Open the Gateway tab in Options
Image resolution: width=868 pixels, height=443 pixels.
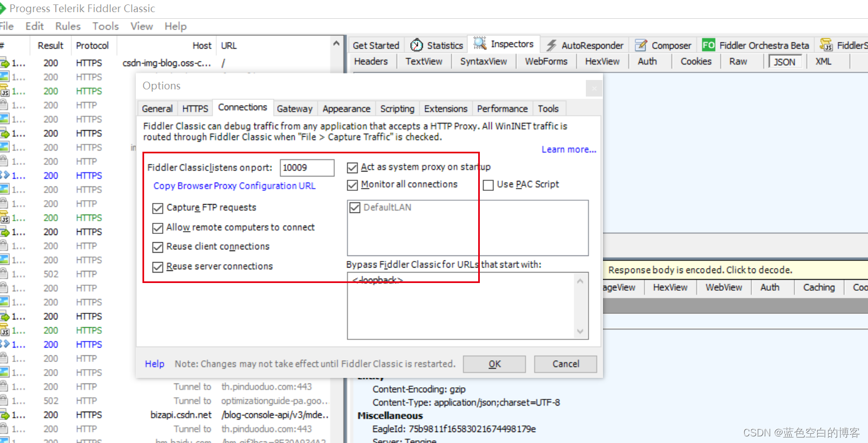click(295, 109)
